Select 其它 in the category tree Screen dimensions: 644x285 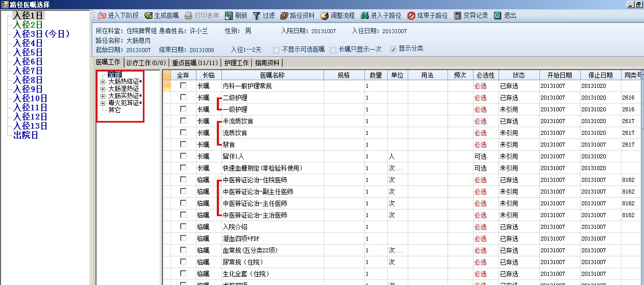pyautogui.click(x=115, y=110)
